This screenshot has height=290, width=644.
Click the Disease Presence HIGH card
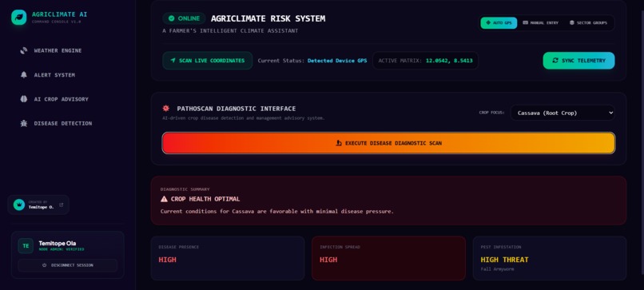click(x=228, y=258)
